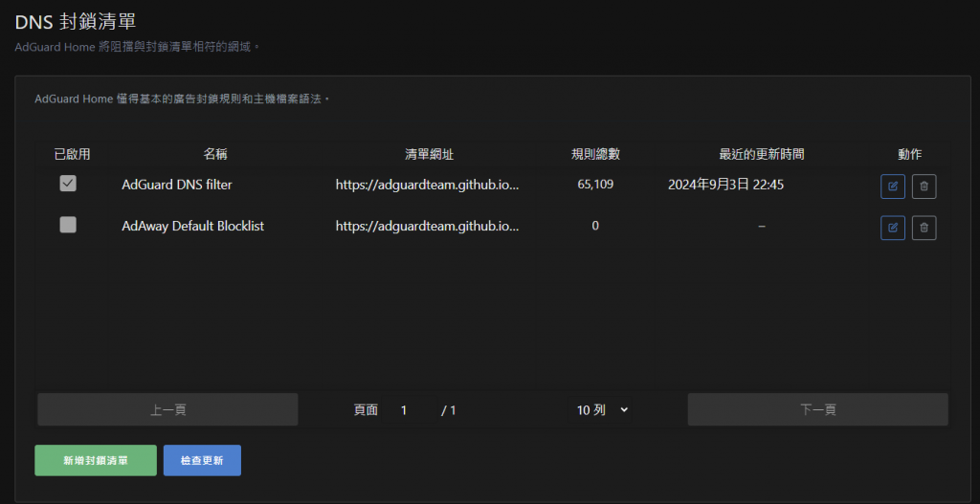Select the AdAway Default Blocklist name cell
The width and height of the screenshot is (980, 504).
pyautogui.click(x=193, y=226)
